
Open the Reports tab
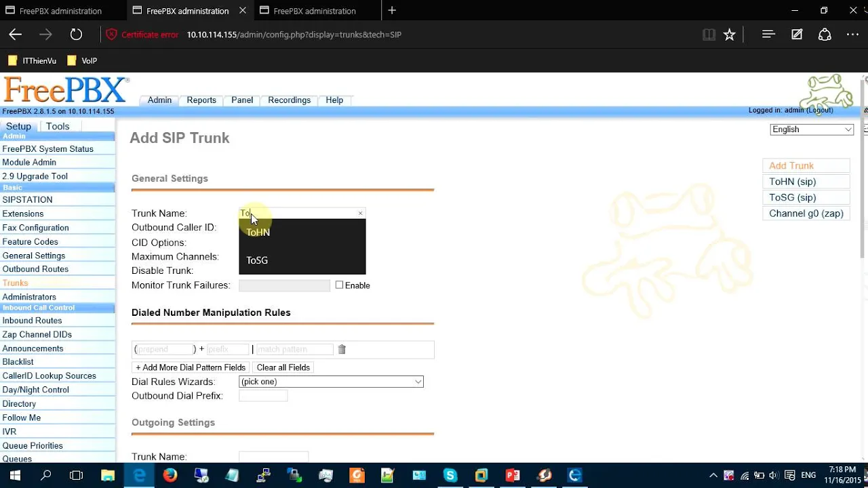click(x=201, y=100)
